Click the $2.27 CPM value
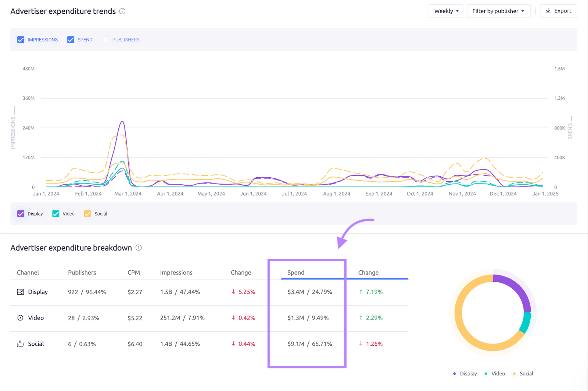Viewport: 588px width, 391px height. click(x=135, y=292)
